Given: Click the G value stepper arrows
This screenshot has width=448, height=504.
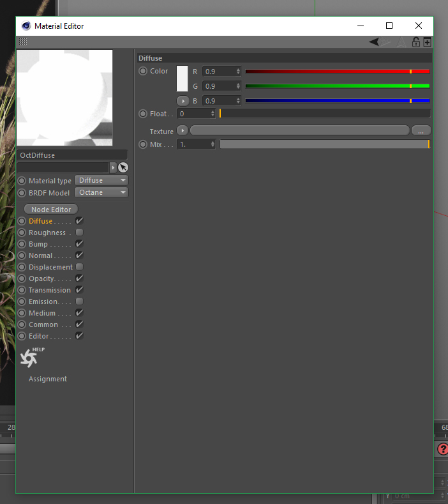Looking at the screenshot, I should tap(238, 86).
